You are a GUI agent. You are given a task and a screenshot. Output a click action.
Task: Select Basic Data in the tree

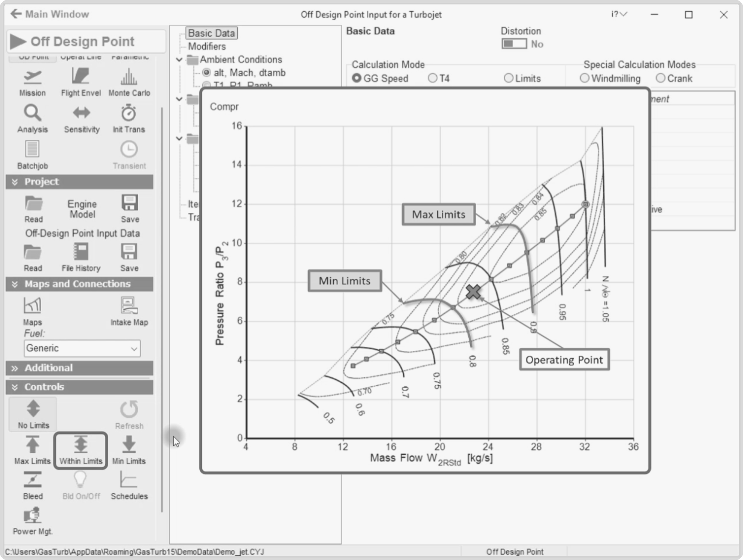tap(211, 33)
